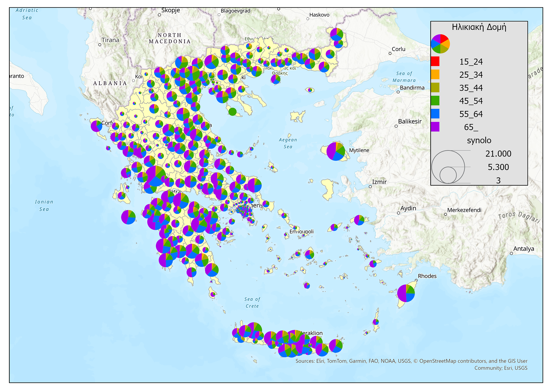554x392 pixels.
Task: Select the all-green circle on the Chalkidiki peninsula
Action: point(232,112)
